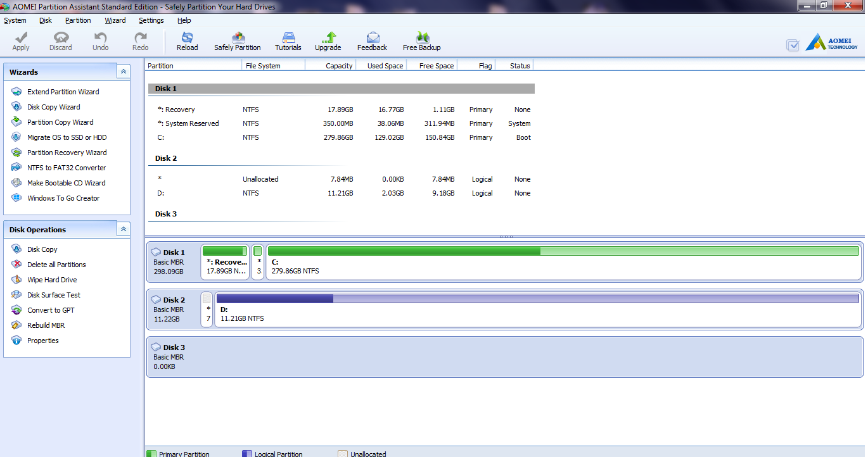Select the Unallocated 7.84MB list row
The image size is (868, 457).
coord(341,179)
